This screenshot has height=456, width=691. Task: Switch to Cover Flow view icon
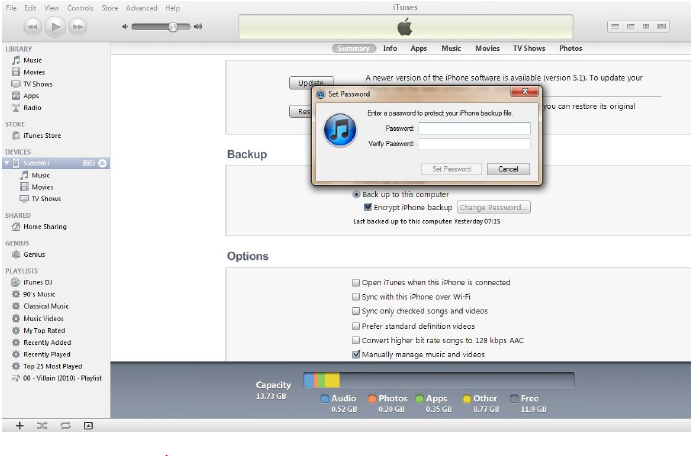[x=661, y=26]
